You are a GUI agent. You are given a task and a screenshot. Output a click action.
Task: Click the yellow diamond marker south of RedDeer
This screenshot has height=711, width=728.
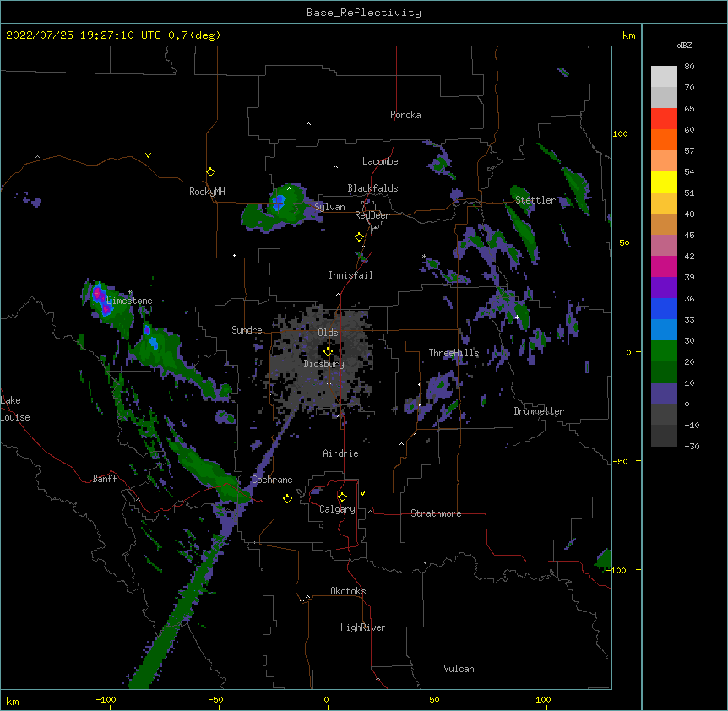click(x=360, y=237)
